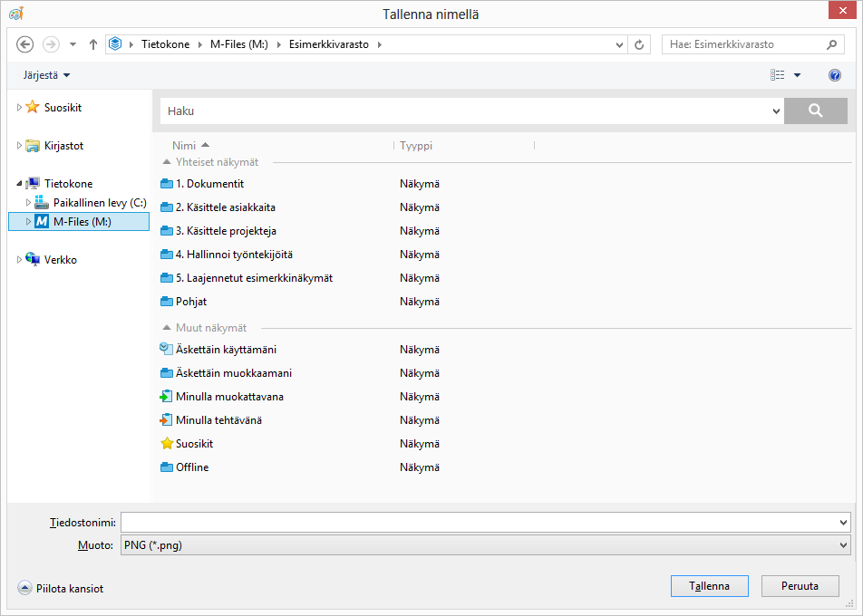Screen dimensions: 863x616
Task: Open the view options dropdown arrow
Action: (x=797, y=75)
